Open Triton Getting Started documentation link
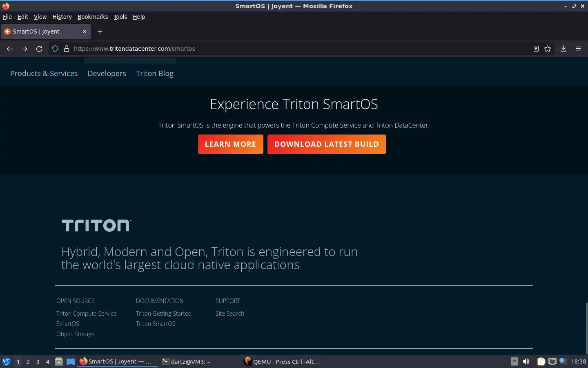The image size is (588, 368). point(163,314)
